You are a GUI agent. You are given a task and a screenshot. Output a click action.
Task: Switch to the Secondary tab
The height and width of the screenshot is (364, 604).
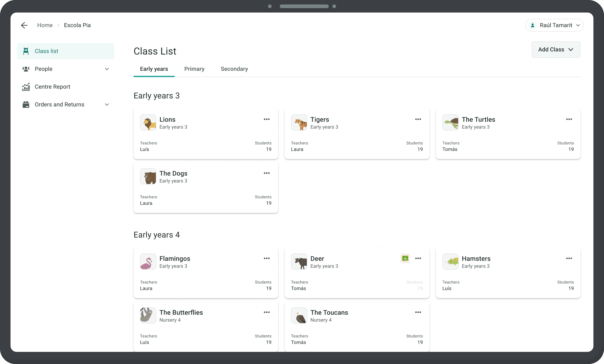tap(234, 69)
